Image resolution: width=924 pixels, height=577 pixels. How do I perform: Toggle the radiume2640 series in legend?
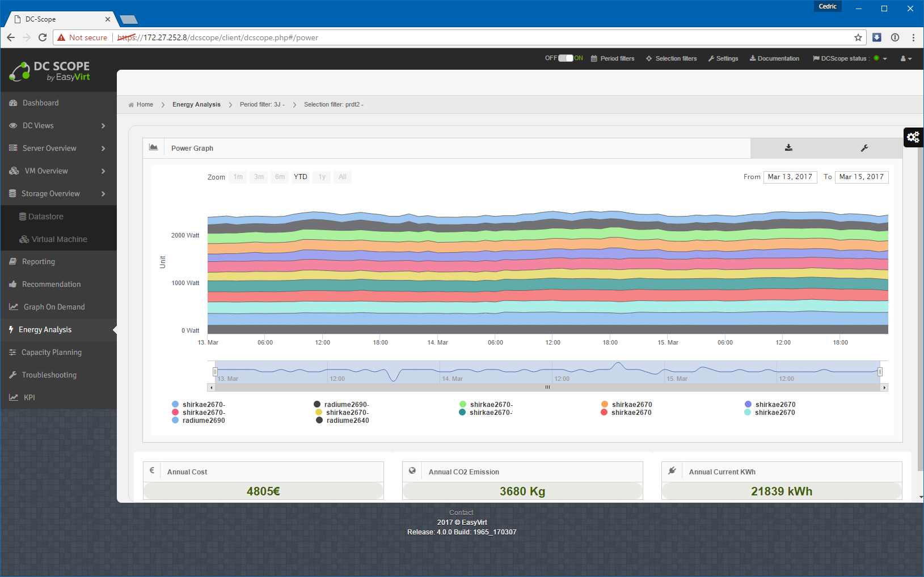pyautogui.click(x=347, y=421)
